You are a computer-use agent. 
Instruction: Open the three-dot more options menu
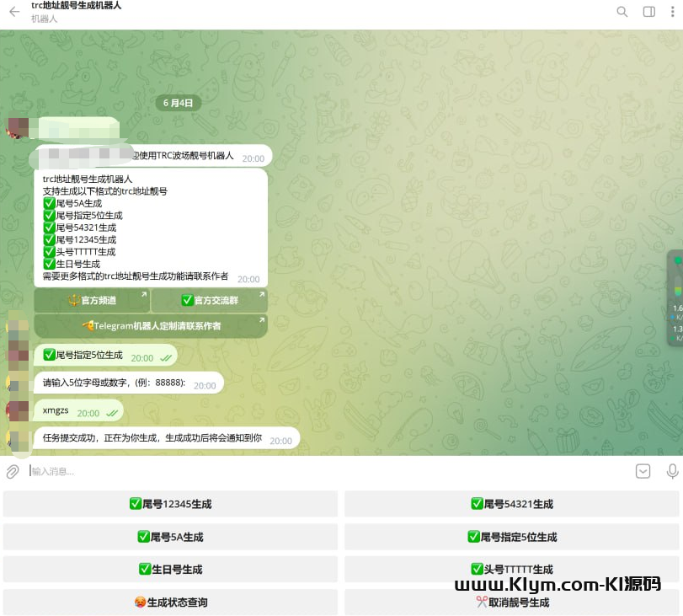(x=673, y=12)
